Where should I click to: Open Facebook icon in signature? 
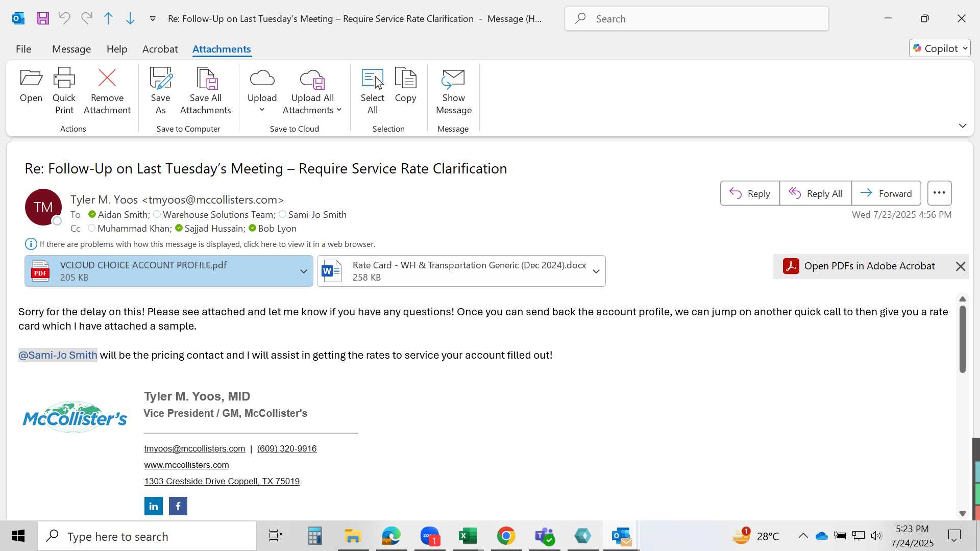(x=178, y=506)
